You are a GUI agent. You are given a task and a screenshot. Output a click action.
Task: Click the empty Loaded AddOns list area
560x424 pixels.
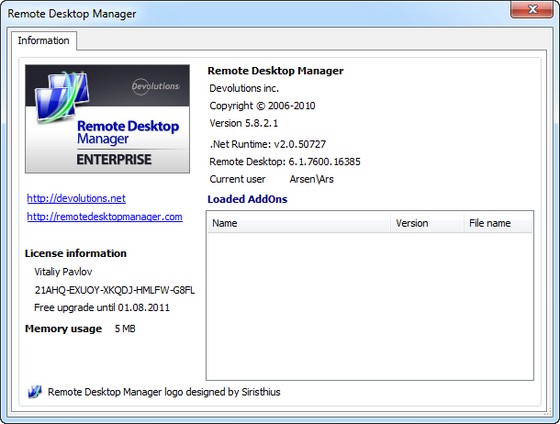(370, 306)
